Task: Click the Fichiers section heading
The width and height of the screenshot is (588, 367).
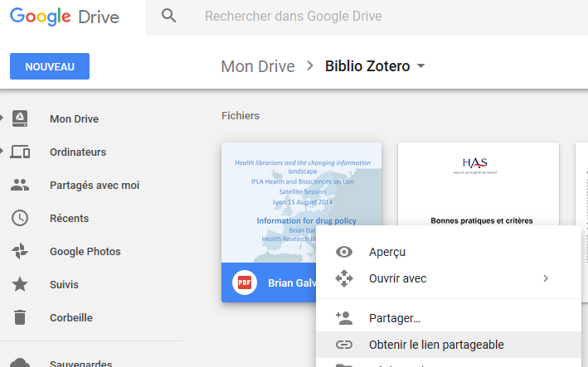Action: pyautogui.click(x=241, y=116)
